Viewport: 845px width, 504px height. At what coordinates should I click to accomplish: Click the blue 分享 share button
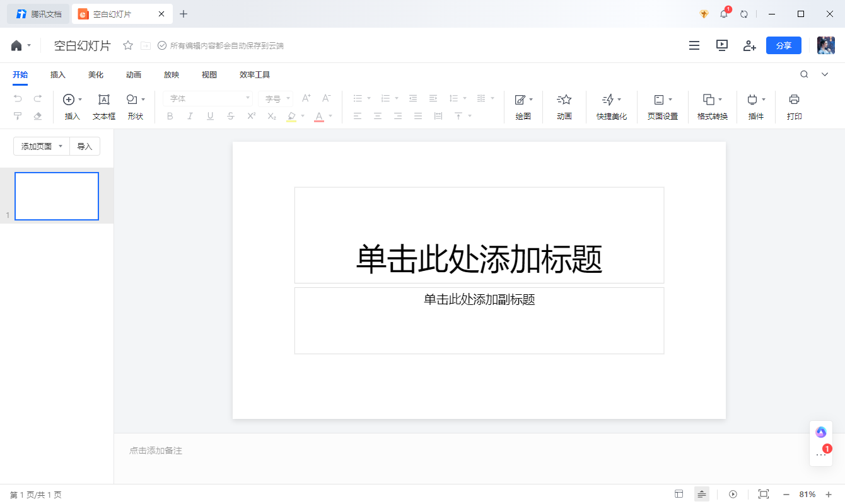coord(783,45)
